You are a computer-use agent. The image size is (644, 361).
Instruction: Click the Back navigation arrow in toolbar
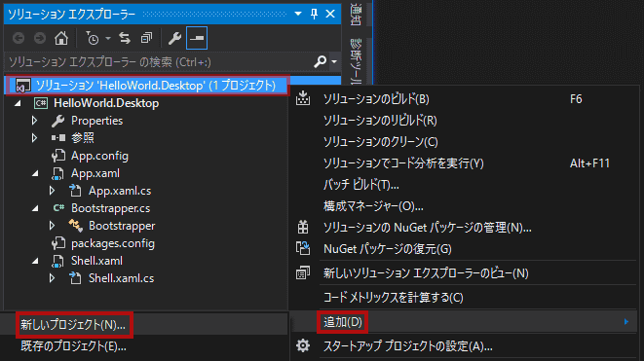coord(19,38)
